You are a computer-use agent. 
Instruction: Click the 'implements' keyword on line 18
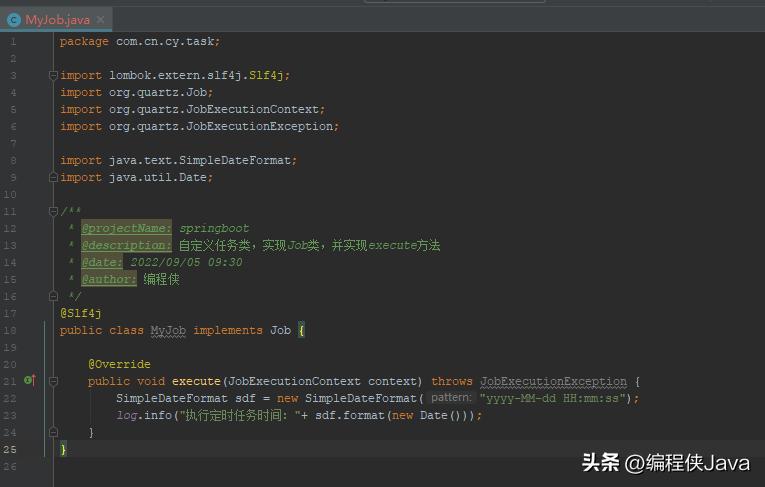[228, 330]
